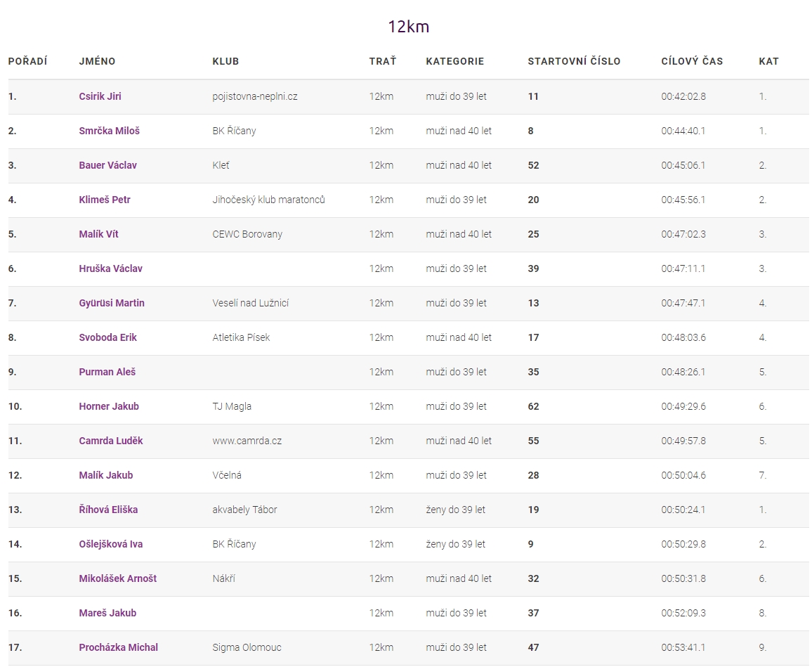Open Hruška Václav's details

click(110, 268)
